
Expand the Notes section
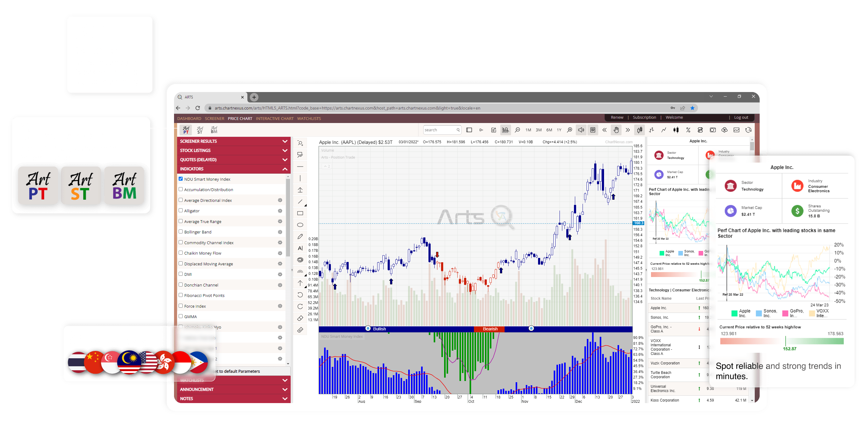[x=234, y=399]
